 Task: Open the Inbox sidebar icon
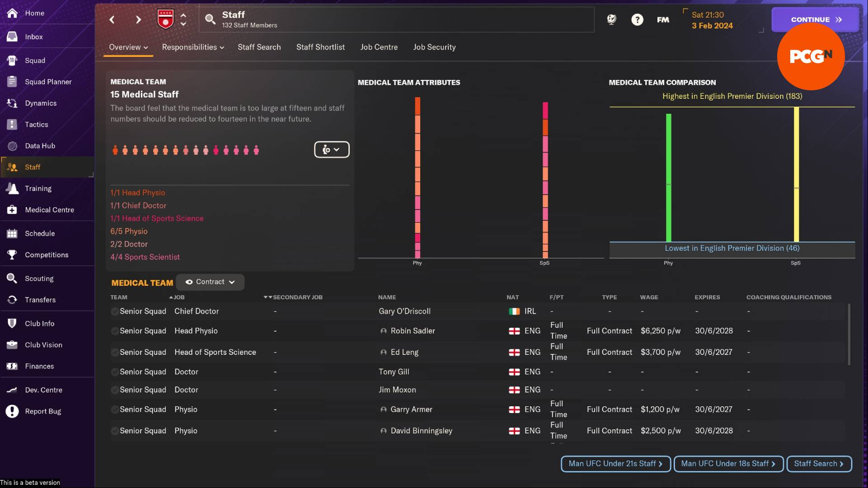click(12, 37)
